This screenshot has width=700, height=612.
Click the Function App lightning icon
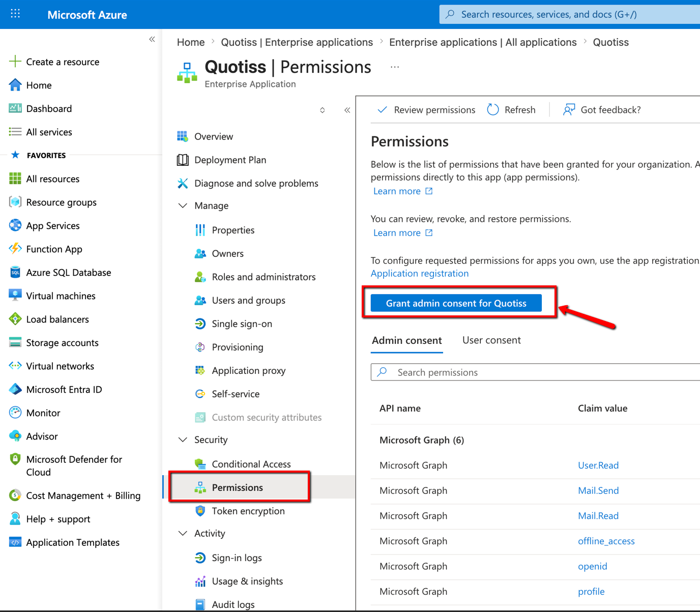click(x=15, y=249)
